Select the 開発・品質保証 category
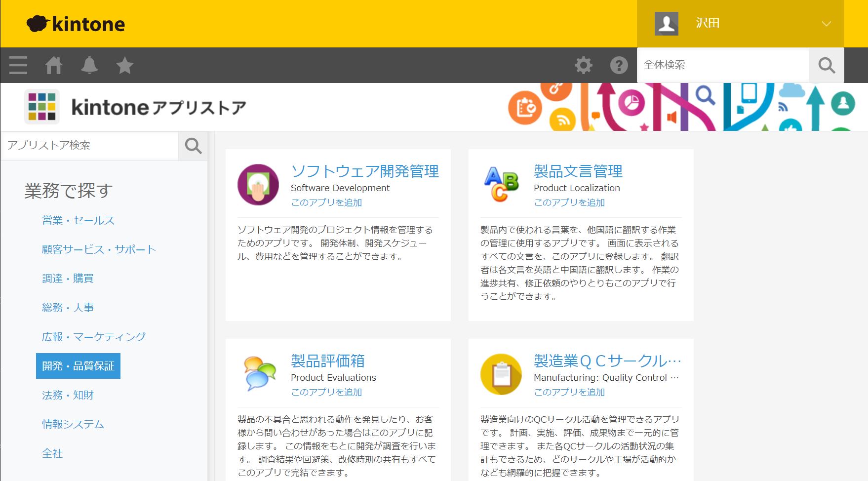The width and height of the screenshot is (868, 481). 78,366
